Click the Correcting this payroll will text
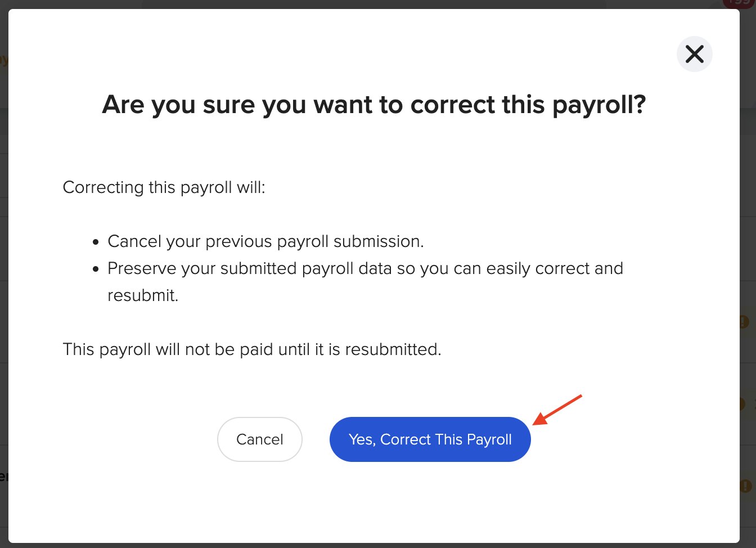756x548 pixels. [164, 187]
